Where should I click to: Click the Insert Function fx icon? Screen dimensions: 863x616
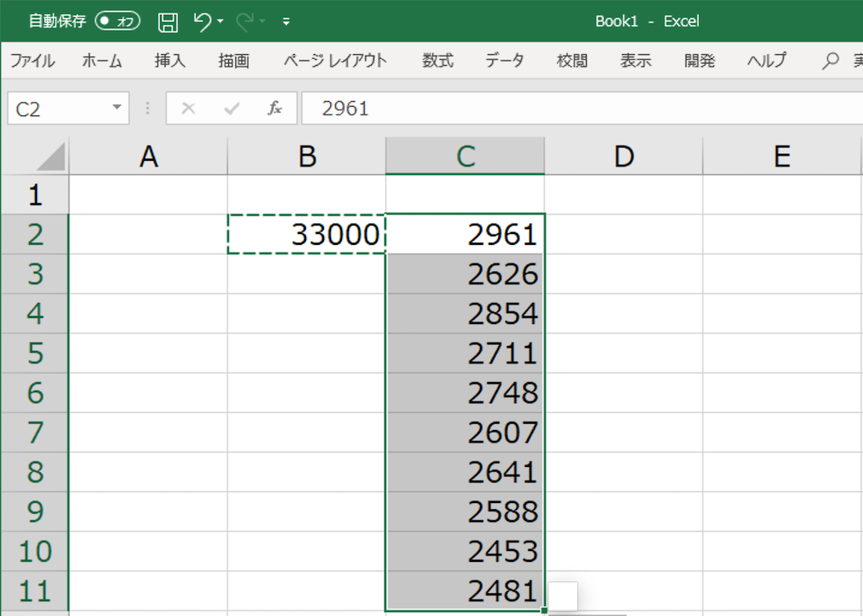tap(275, 108)
